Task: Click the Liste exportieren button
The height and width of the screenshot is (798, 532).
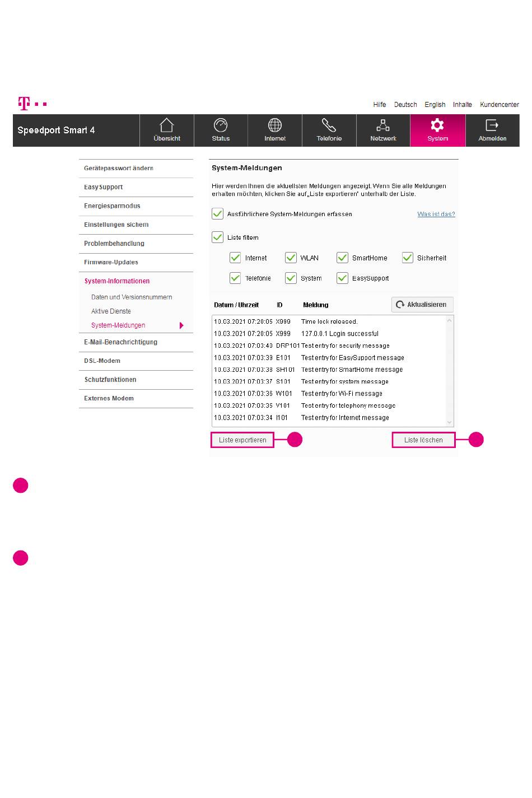Action: (x=242, y=440)
